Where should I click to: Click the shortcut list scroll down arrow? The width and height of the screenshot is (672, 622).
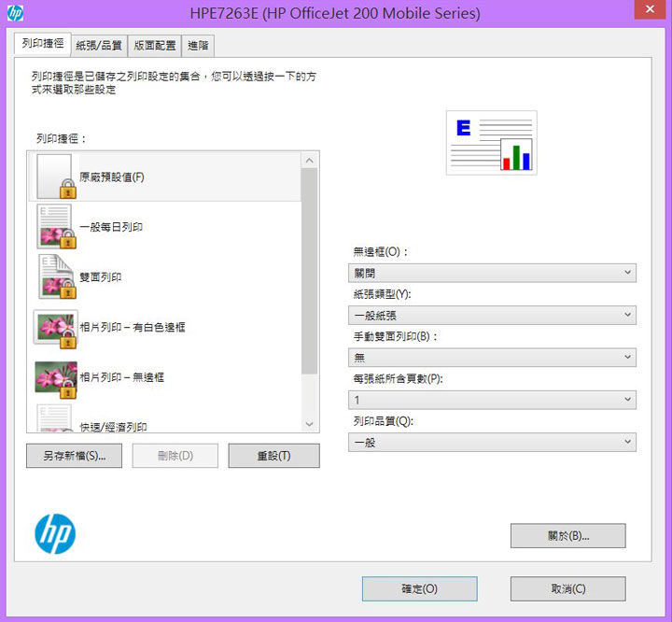pos(310,424)
